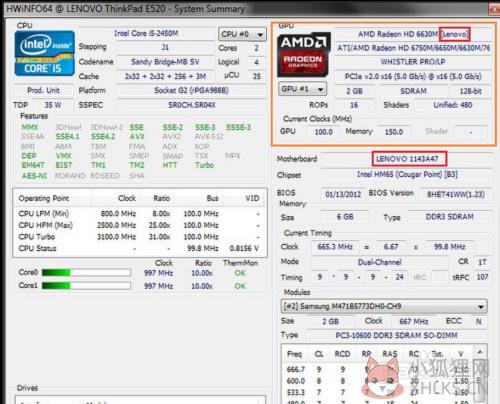Click the BIOS Version 8HET41WW field

(x=456, y=194)
